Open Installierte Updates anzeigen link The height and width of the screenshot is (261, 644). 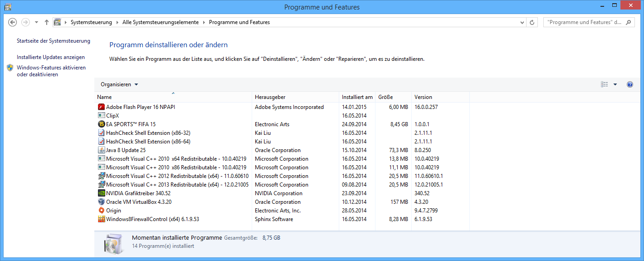[51, 57]
